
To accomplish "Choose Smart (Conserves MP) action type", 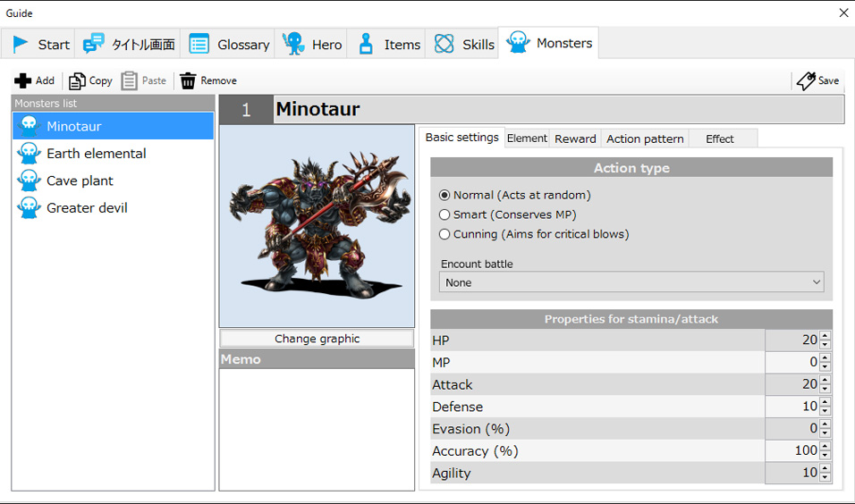I will [x=444, y=214].
